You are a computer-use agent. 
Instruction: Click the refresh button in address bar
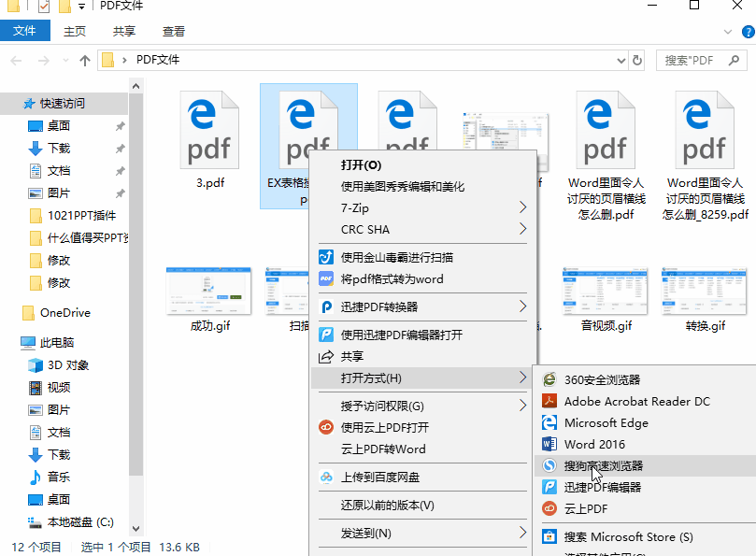pos(637,61)
